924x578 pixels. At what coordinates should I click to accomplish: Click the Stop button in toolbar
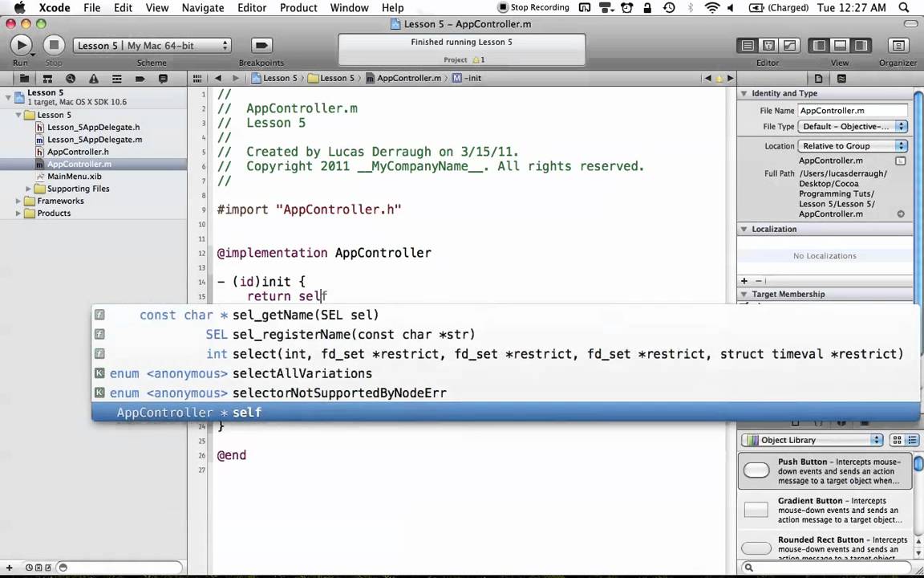[54, 45]
